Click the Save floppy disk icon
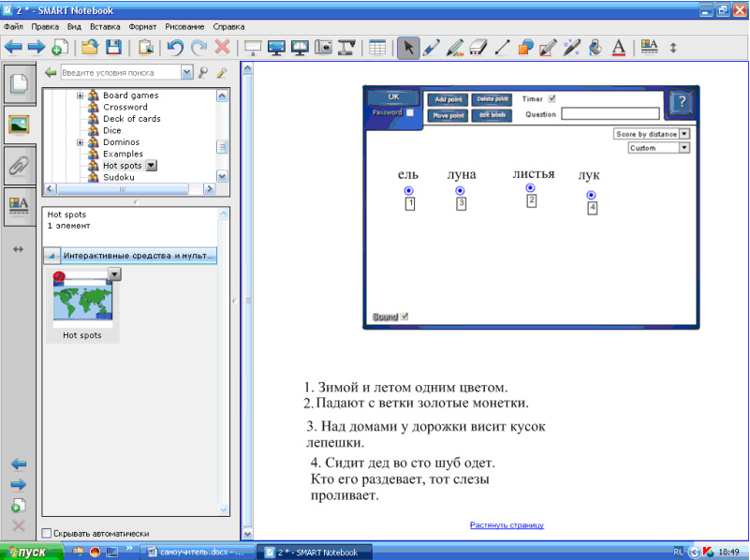This screenshot has height=560, width=750. tap(113, 47)
